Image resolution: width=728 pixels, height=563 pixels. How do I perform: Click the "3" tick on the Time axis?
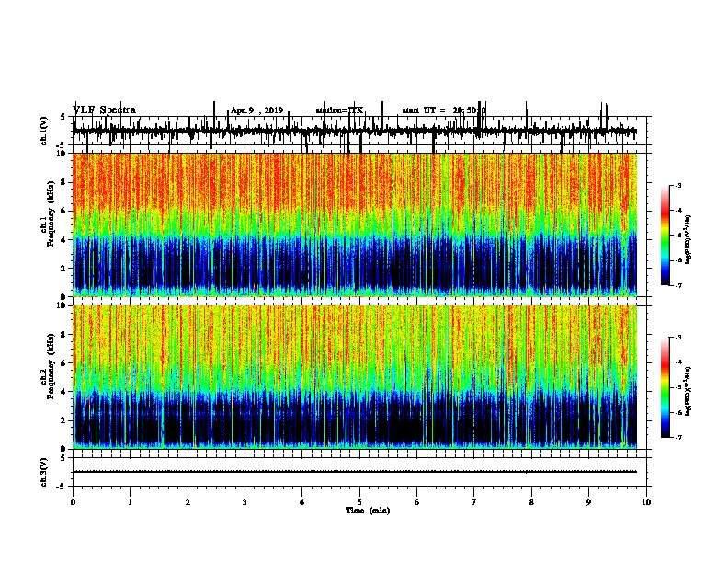pos(245,502)
